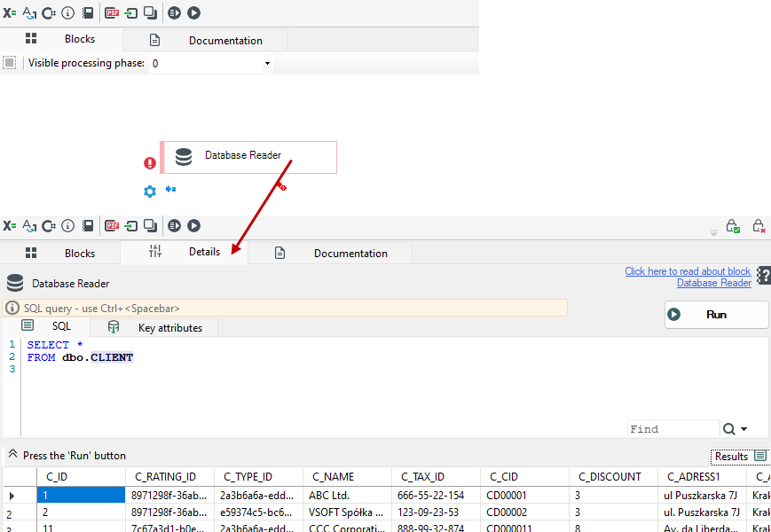Screen dimensions: 771x532
Task: Open the C# icon in the top toolbar
Action: click(49, 13)
